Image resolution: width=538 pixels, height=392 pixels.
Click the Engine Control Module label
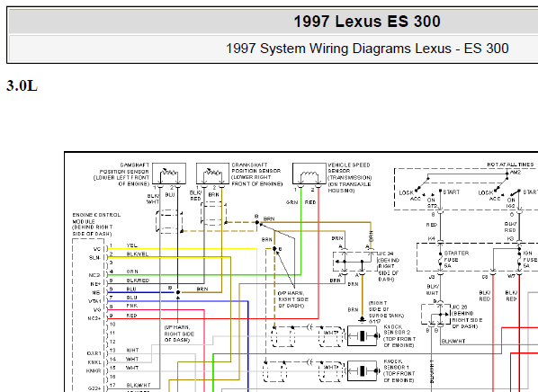pyautogui.click(x=96, y=224)
